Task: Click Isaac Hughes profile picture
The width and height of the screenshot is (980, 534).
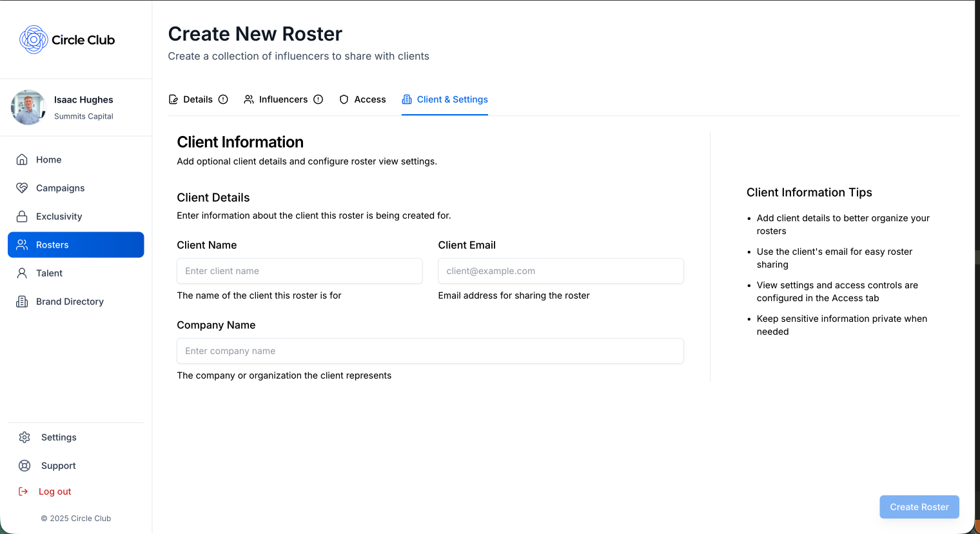Action: click(x=28, y=107)
